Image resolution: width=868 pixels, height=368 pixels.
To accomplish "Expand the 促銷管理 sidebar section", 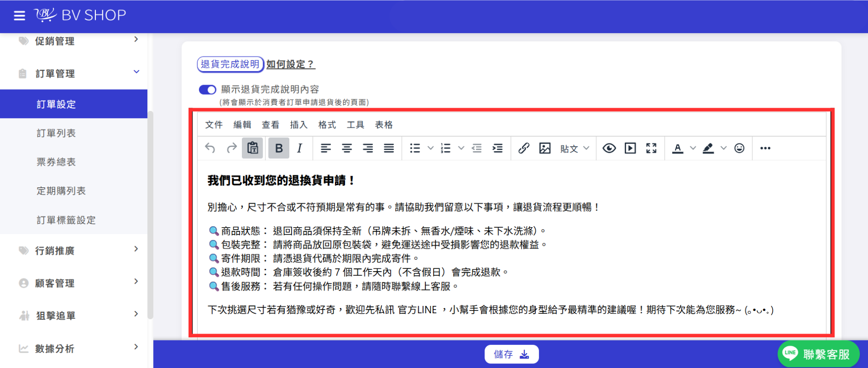I will click(x=74, y=41).
